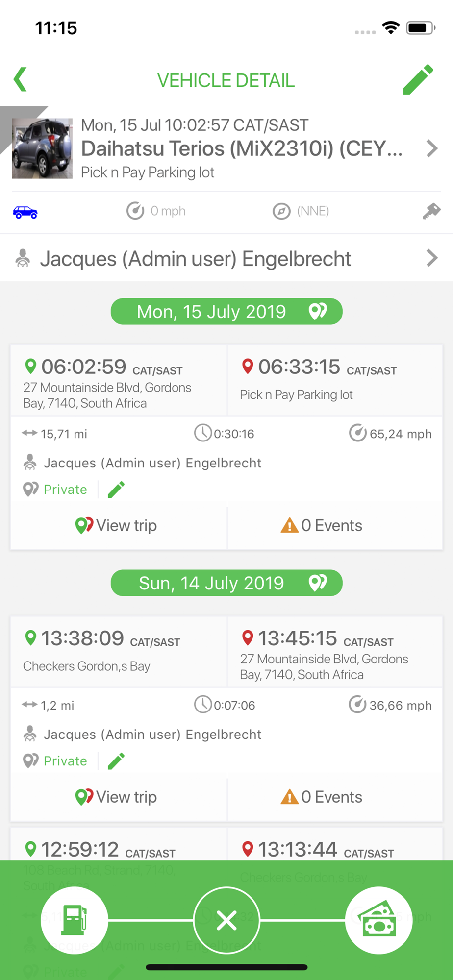
Task: Tap the cash money icon button
Action: pos(378,920)
